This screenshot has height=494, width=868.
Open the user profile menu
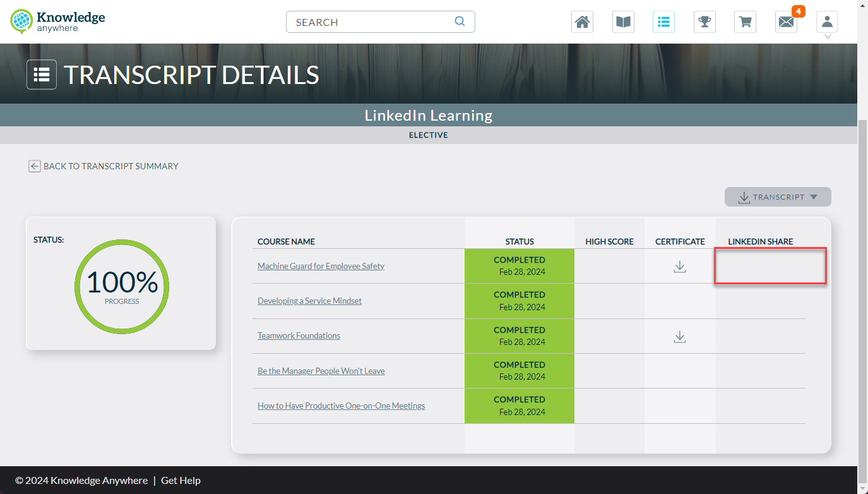click(x=827, y=22)
